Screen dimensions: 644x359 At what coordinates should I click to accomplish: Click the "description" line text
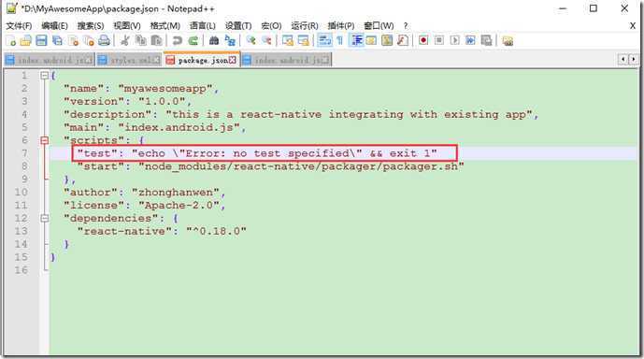[301, 114]
